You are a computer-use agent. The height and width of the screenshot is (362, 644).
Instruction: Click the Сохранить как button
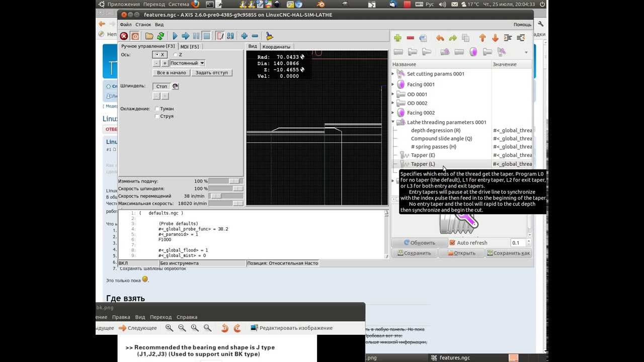point(509,253)
